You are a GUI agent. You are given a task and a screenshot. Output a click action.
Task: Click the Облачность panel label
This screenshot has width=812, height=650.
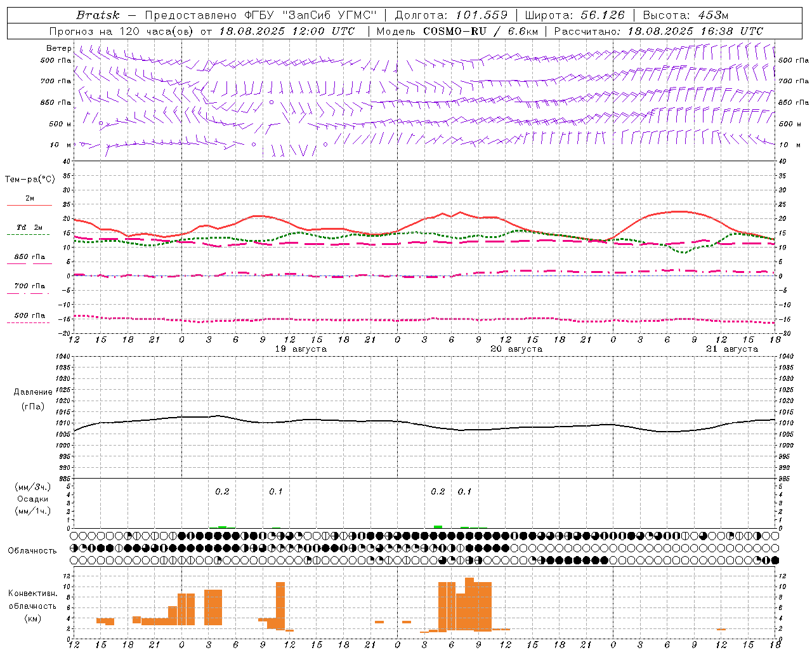click(x=32, y=550)
